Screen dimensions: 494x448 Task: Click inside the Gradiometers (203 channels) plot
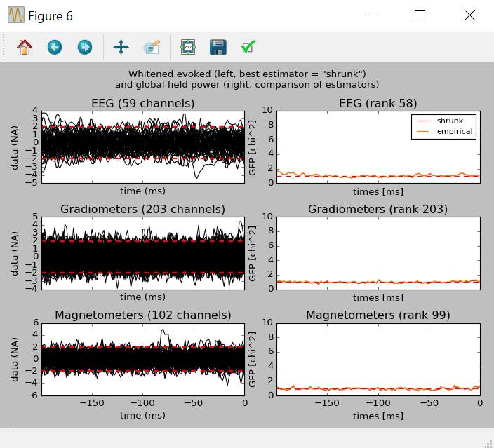click(x=143, y=252)
